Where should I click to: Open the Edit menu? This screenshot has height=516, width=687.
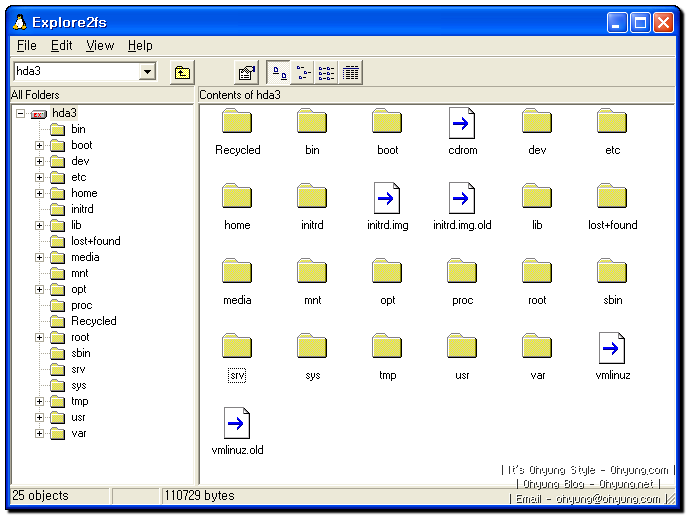(61, 46)
